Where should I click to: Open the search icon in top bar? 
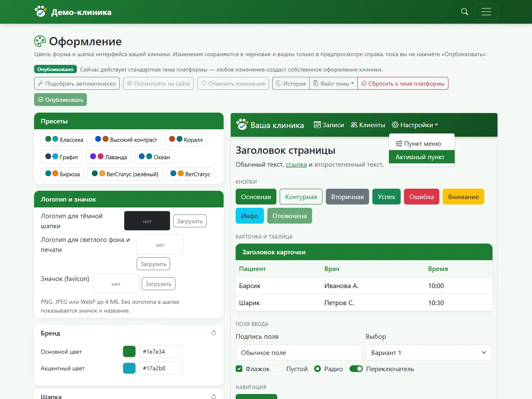[x=465, y=12]
